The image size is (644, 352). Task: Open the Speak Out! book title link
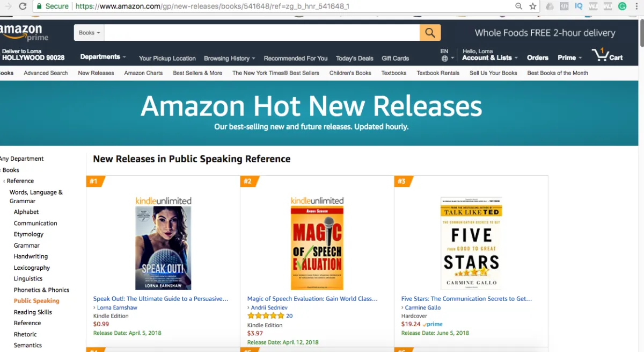point(160,299)
